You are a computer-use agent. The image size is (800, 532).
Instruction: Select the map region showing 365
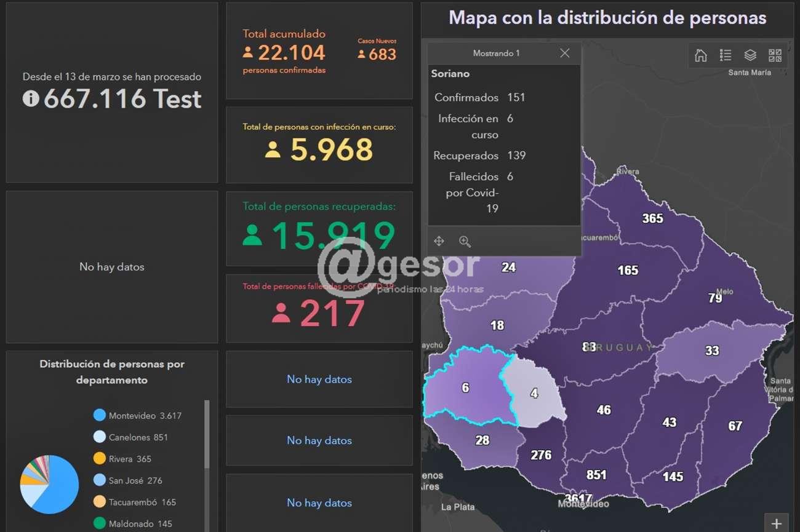tap(652, 218)
